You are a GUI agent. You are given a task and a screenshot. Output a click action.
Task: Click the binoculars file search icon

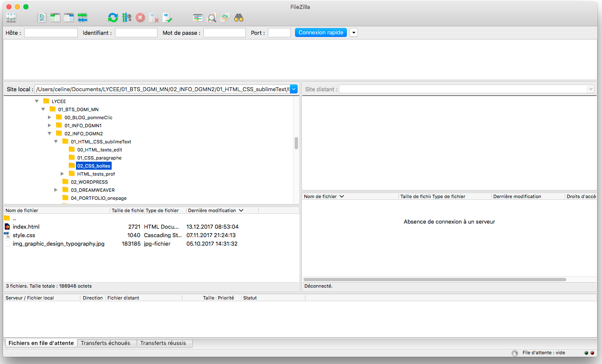click(x=239, y=17)
